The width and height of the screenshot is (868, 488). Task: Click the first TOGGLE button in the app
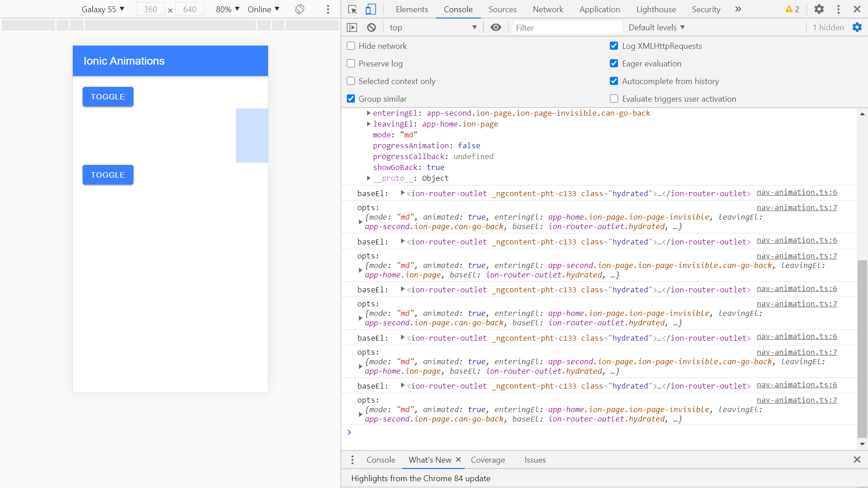click(x=108, y=97)
